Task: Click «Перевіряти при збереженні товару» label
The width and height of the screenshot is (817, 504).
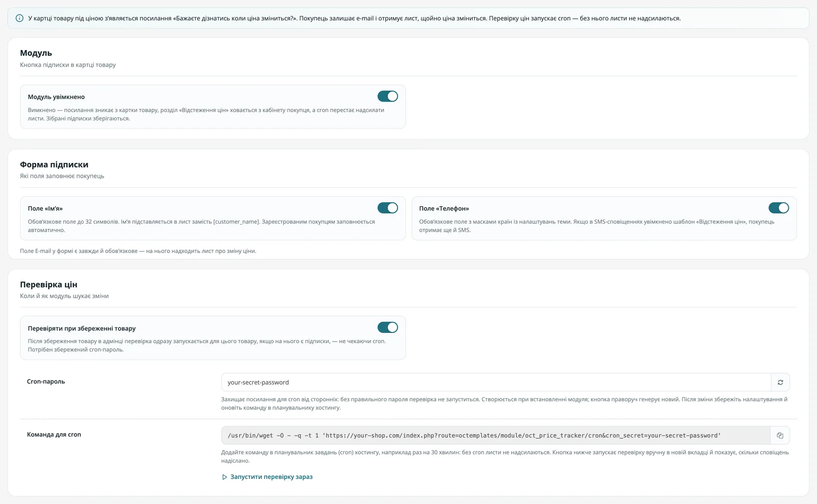Action: click(x=82, y=328)
